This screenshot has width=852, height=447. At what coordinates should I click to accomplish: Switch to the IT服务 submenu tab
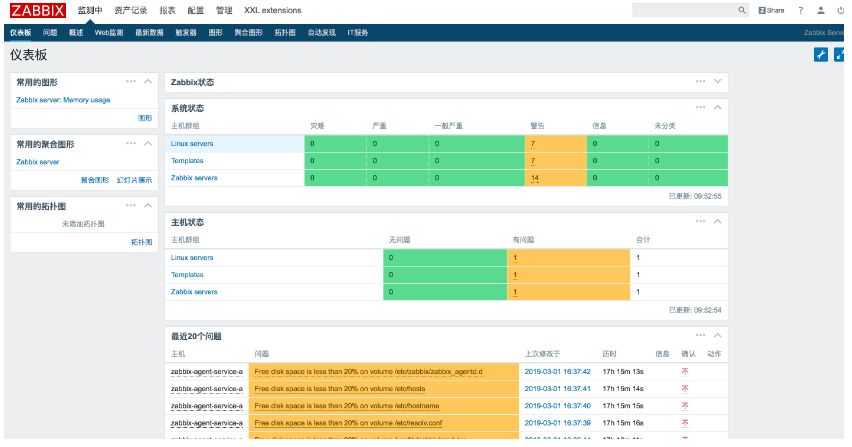358,33
